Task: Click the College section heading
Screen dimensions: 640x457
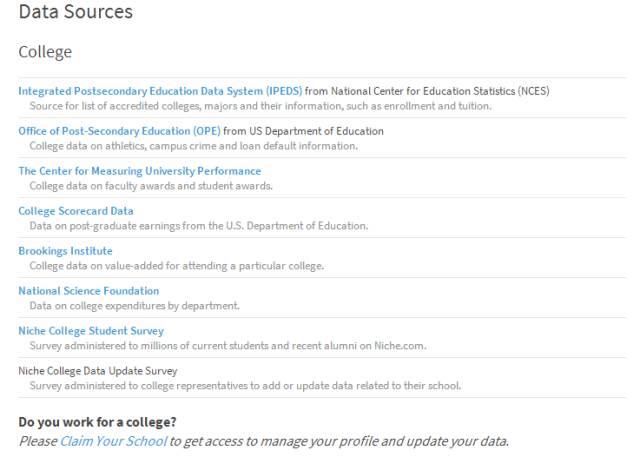Action: pyautogui.click(x=45, y=51)
